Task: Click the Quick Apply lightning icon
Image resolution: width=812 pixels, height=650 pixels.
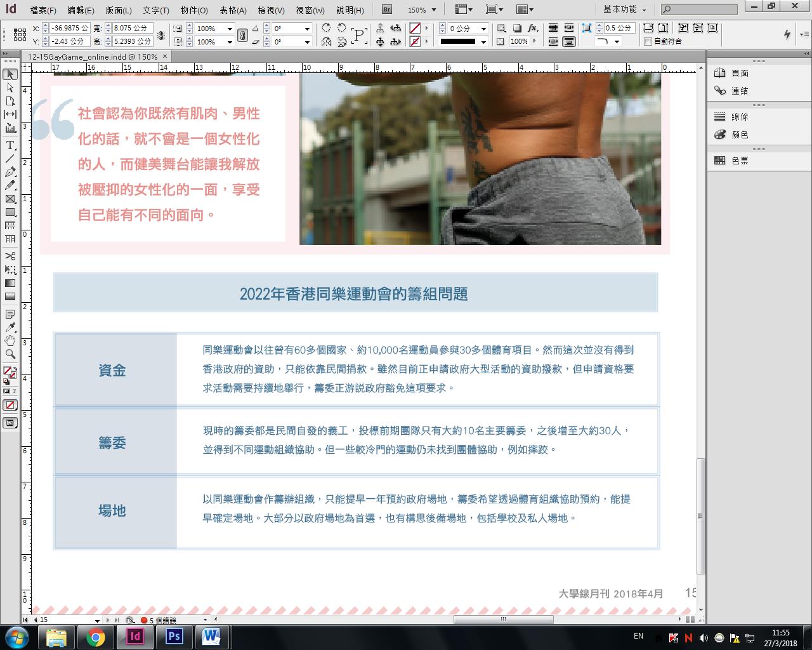Action: tap(787, 34)
